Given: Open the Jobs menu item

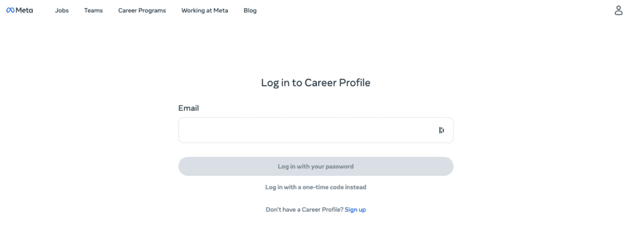Looking at the screenshot, I should pos(62,11).
